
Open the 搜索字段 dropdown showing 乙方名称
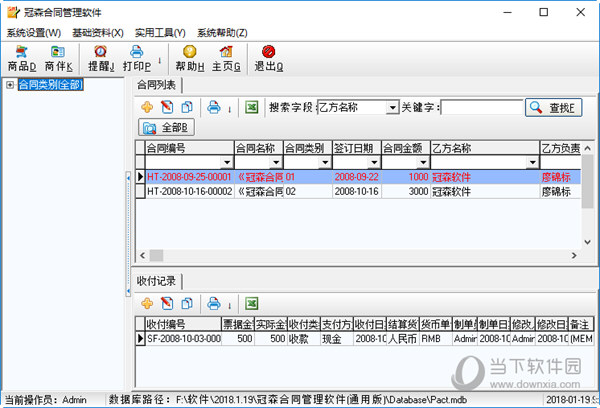pos(391,107)
